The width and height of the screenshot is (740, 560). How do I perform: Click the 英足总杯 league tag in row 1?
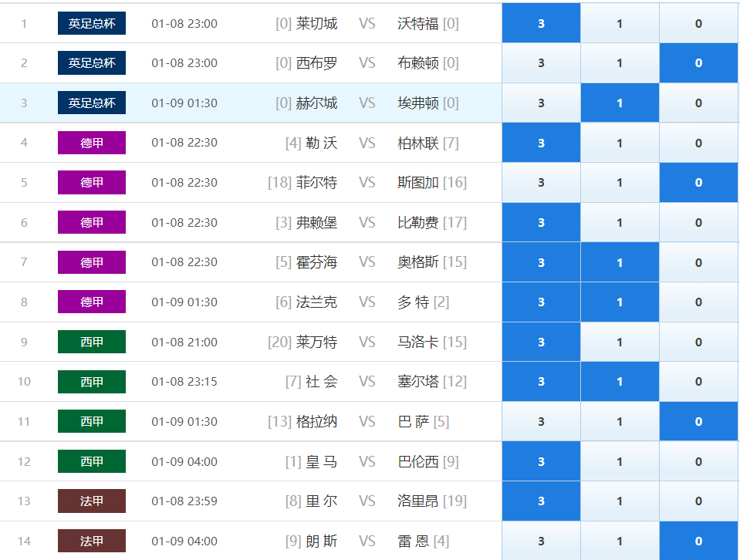click(x=92, y=23)
